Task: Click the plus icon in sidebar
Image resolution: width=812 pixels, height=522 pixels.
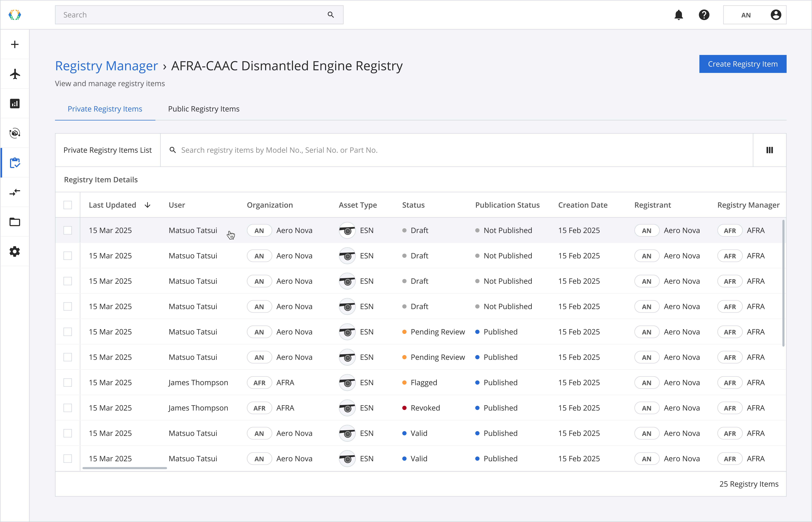Action: click(15, 44)
